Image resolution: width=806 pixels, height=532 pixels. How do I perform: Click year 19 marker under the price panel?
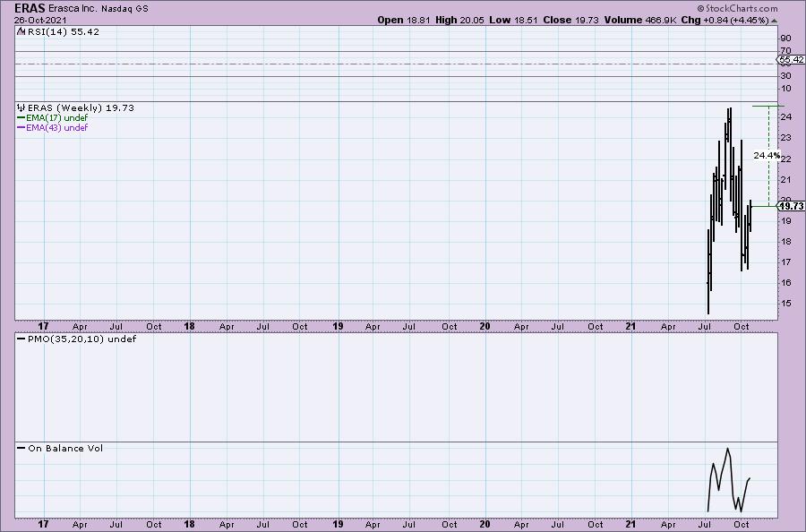pyautogui.click(x=338, y=326)
